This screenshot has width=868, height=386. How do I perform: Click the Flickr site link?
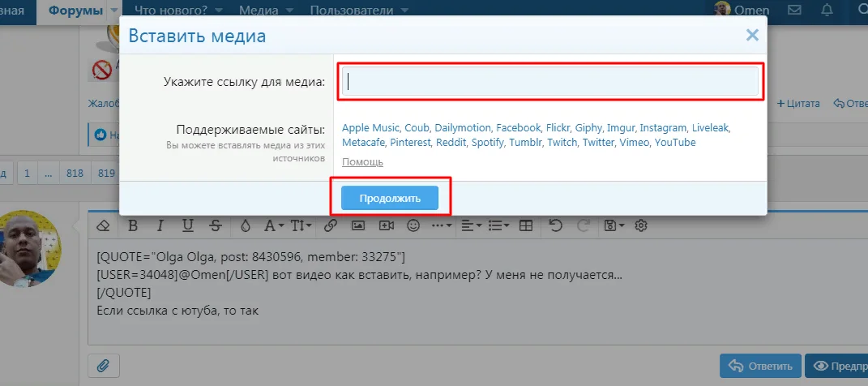tap(557, 128)
